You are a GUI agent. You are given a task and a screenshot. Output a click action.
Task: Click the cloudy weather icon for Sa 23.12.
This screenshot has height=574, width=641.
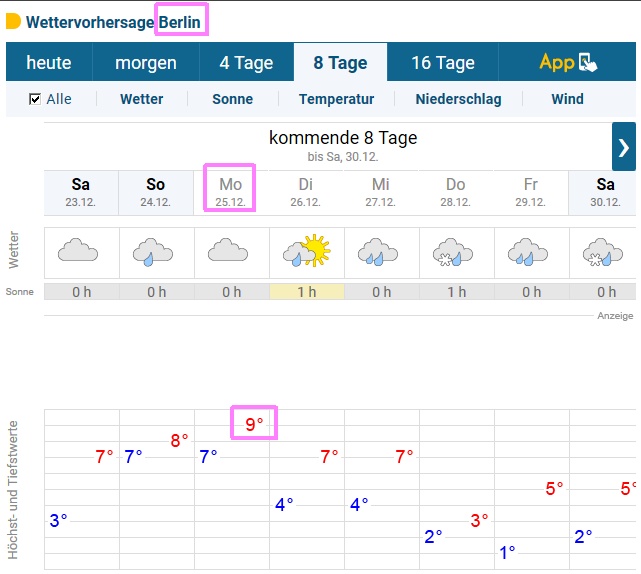coord(78,250)
